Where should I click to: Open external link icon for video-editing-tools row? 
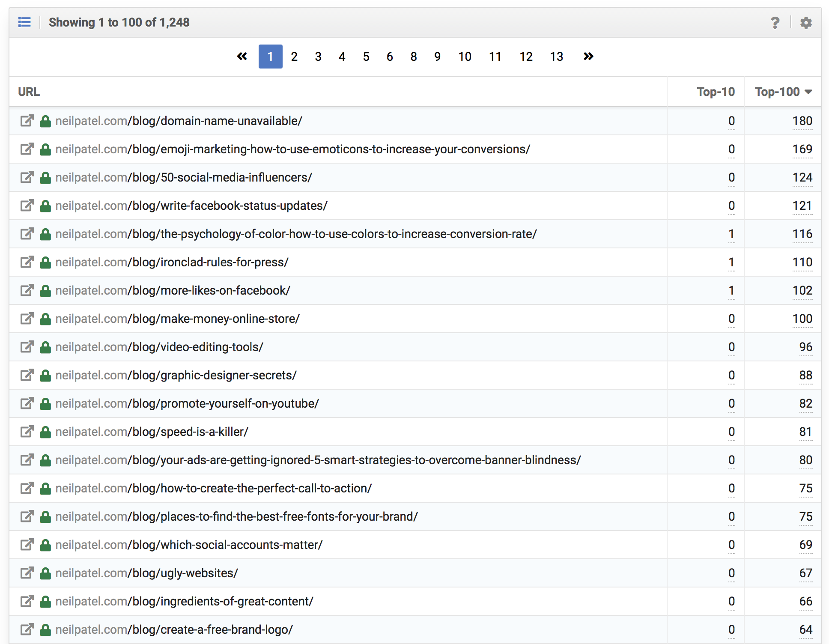pyautogui.click(x=27, y=347)
